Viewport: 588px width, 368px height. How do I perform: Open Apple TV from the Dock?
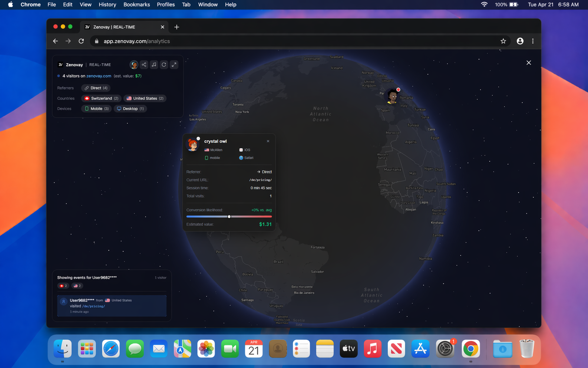(x=349, y=349)
